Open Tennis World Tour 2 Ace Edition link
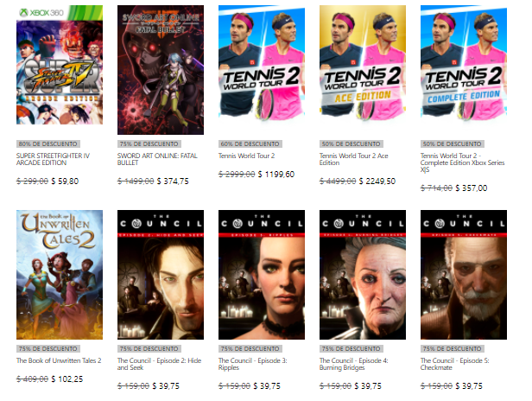This screenshot has width=532, height=401. (x=353, y=159)
